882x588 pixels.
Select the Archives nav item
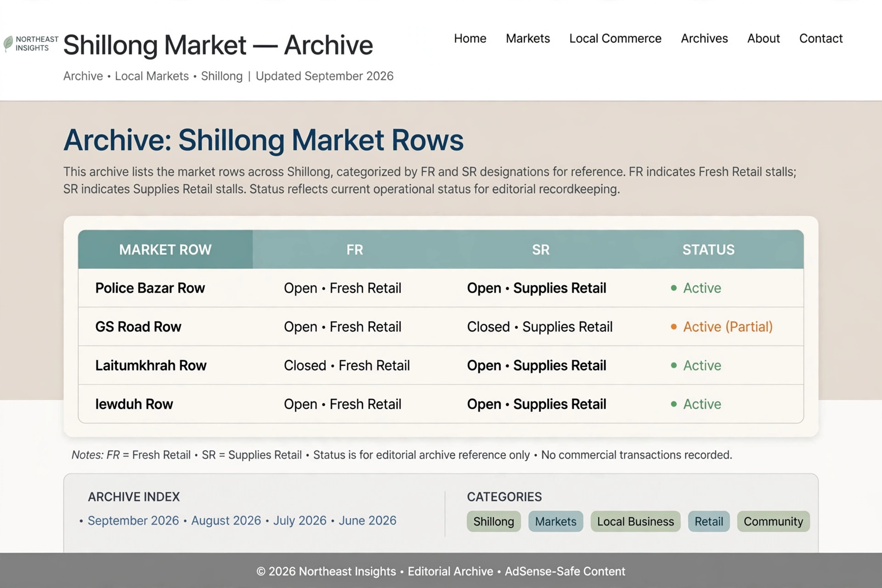click(704, 39)
